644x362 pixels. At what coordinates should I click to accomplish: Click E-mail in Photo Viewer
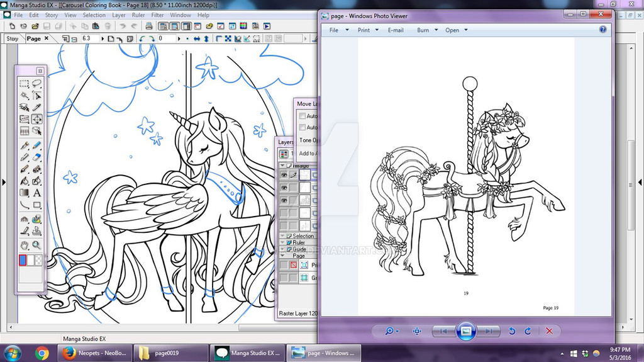click(396, 30)
